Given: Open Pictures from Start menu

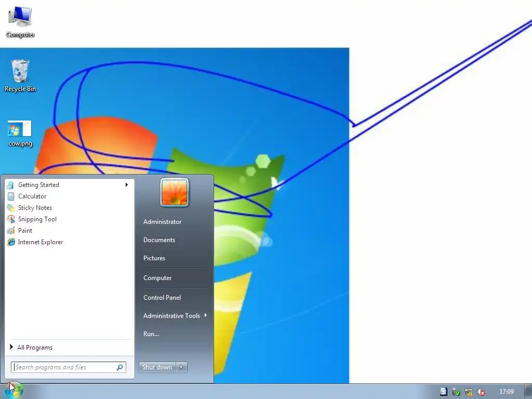Looking at the screenshot, I should pos(154,258).
